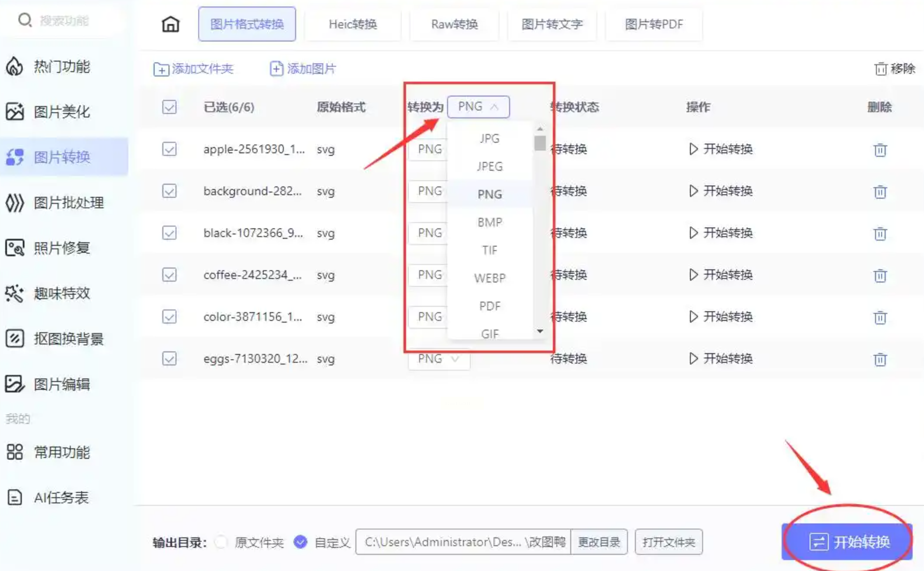This screenshot has height=571, width=924.
Task: Click the 更改目录 change directory button
Action: coord(599,542)
